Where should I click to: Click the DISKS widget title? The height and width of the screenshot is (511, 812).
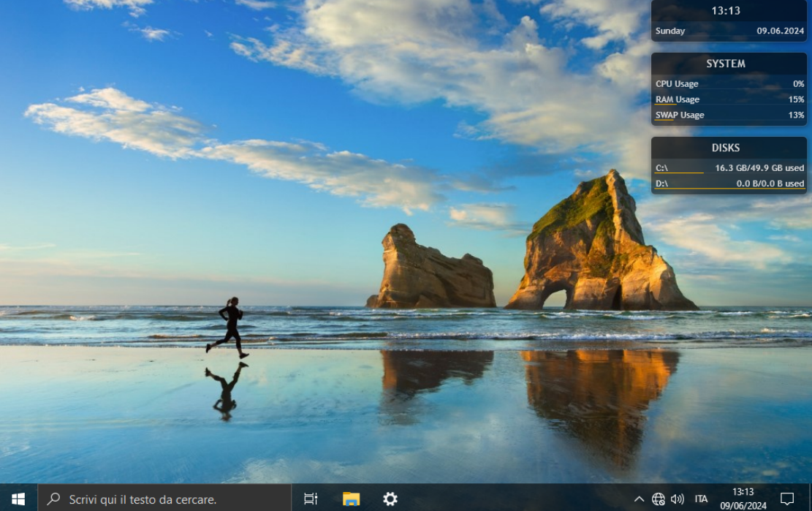pyautogui.click(x=726, y=148)
